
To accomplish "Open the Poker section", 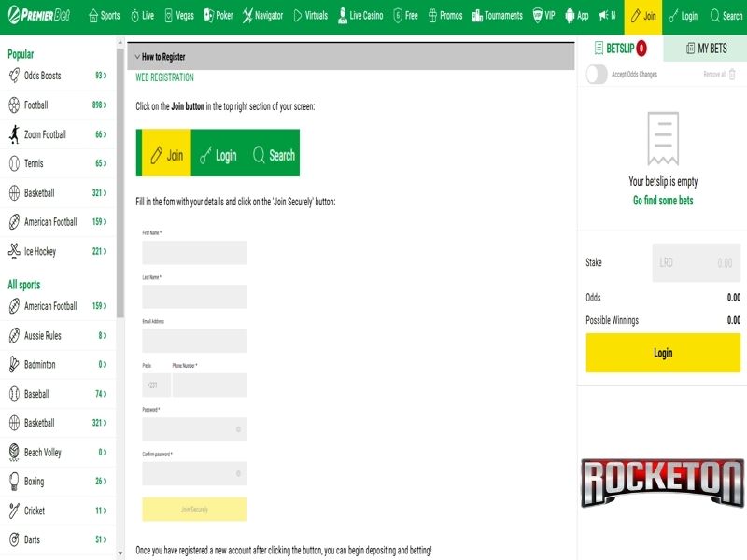I will point(218,16).
